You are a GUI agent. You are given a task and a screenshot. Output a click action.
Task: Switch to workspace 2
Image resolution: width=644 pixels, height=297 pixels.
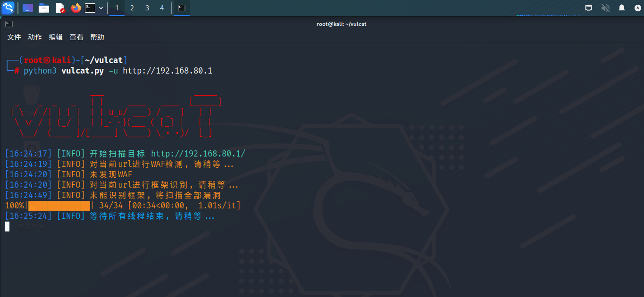(x=132, y=8)
